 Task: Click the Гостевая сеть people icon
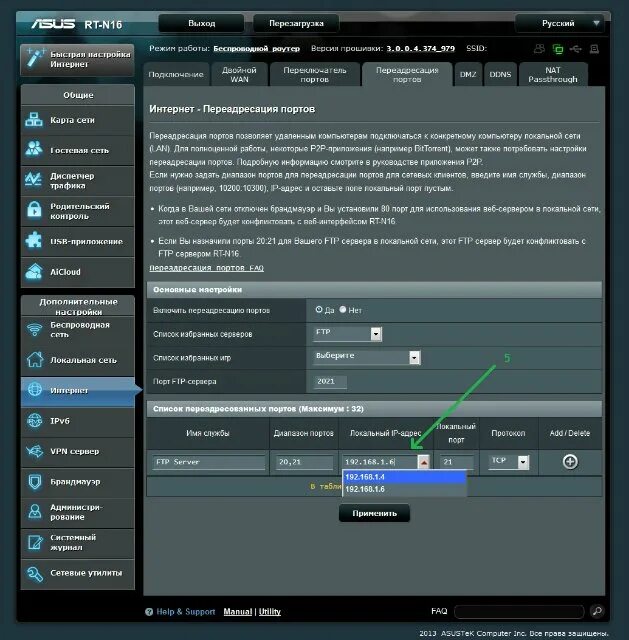34,149
